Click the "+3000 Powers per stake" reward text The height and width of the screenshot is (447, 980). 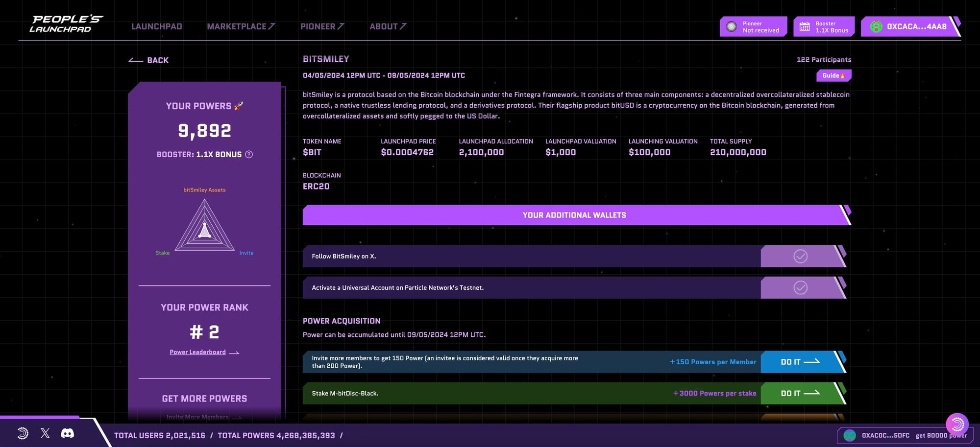click(715, 393)
